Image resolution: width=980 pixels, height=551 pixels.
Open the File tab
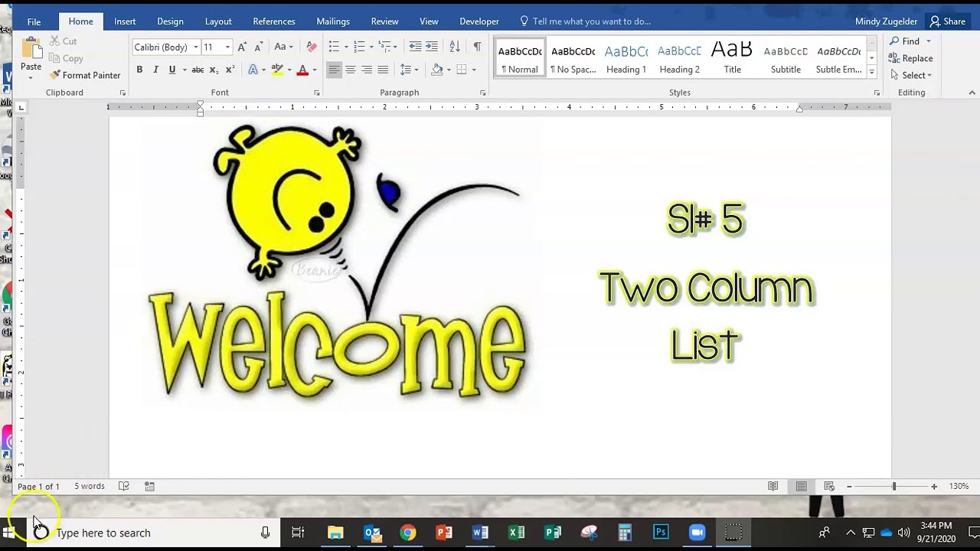34,21
